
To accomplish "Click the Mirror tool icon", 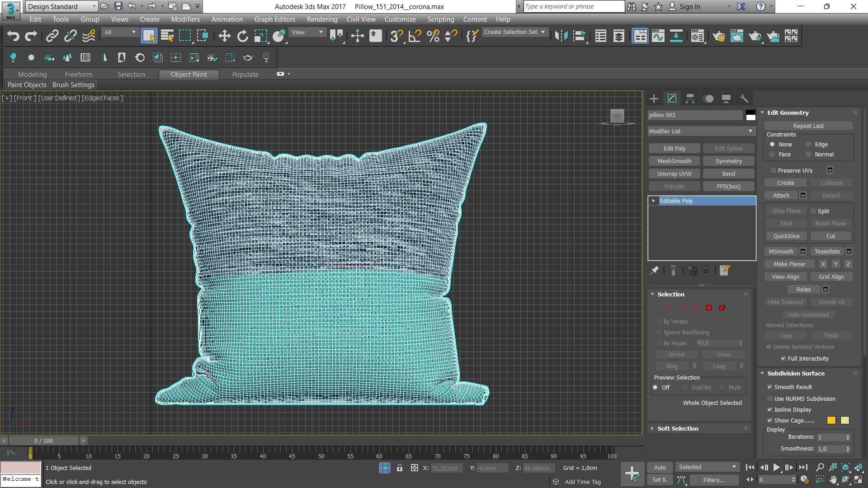I will (x=561, y=36).
